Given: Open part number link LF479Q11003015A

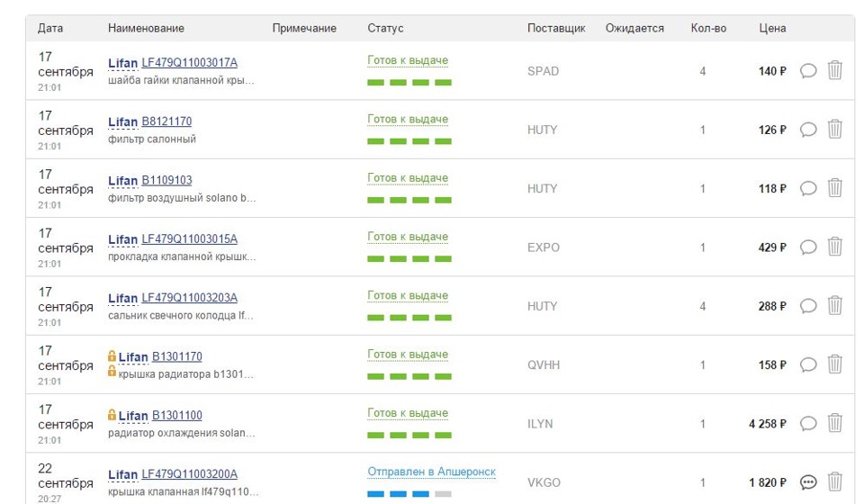Looking at the screenshot, I should click(190, 239).
